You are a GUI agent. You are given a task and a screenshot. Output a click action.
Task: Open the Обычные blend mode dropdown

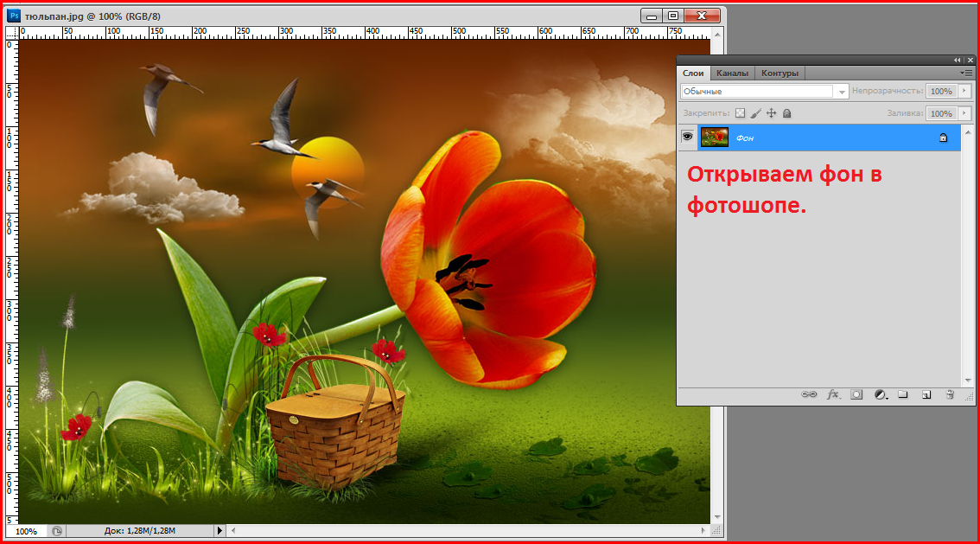[x=764, y=92]
